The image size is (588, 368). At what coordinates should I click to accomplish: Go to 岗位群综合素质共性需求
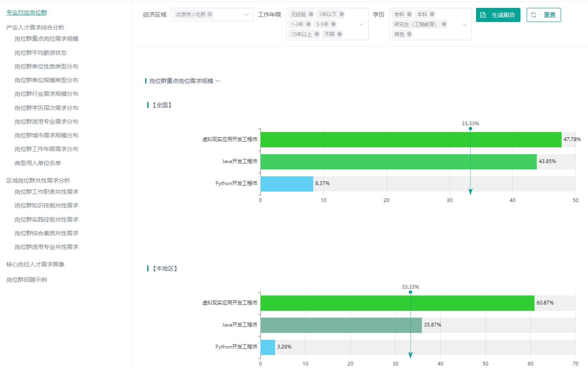46,233
